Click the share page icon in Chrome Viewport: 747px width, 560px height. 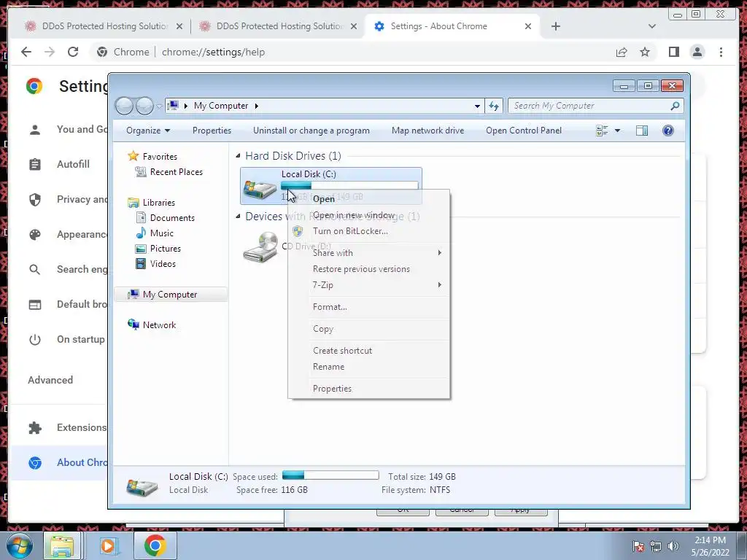622,52
